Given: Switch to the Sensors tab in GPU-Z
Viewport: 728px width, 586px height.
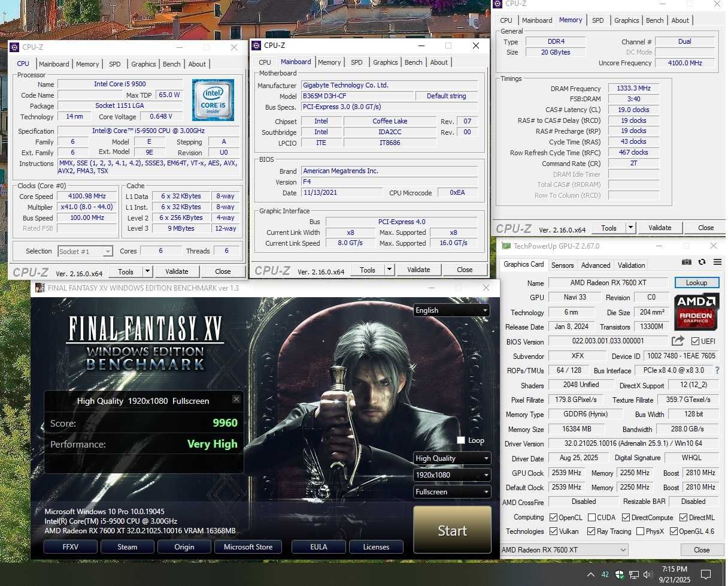Looking at the screenshot, I should click(x=562, y=265).
